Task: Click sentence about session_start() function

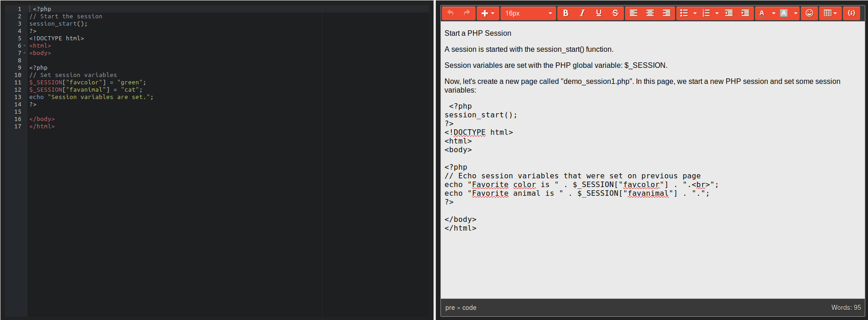Action: (x=529, y=49)
